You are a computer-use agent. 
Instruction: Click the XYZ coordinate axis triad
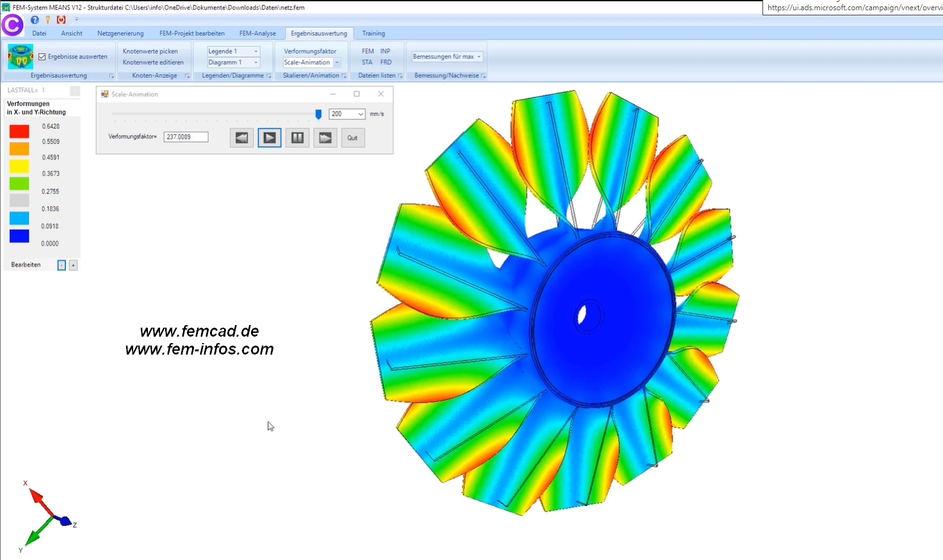[x=48, y=517]
